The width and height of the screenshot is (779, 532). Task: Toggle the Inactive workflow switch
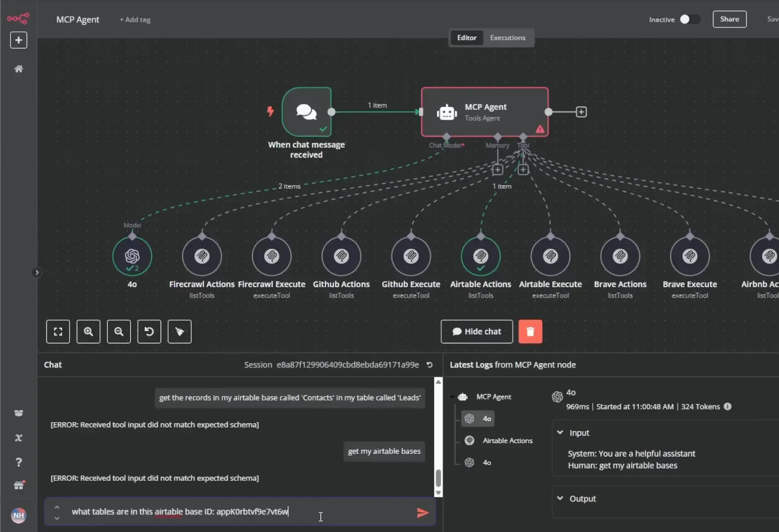(x=689, y=19)
